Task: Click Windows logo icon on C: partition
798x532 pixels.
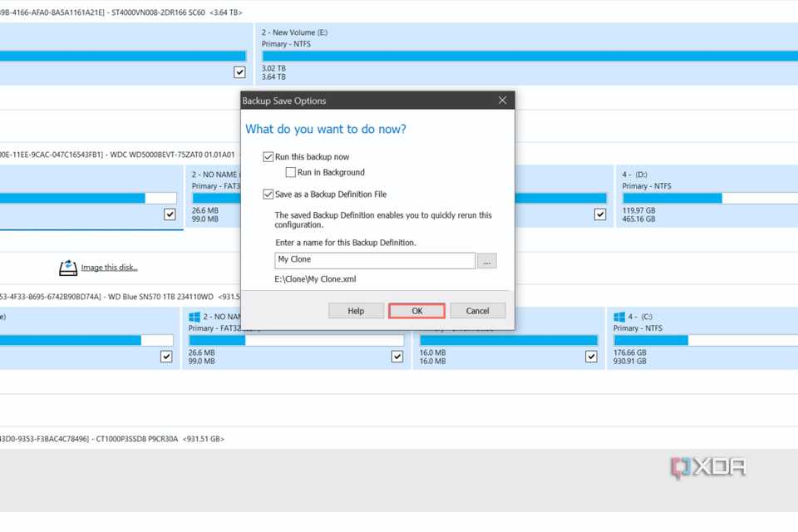Action: 619,317
